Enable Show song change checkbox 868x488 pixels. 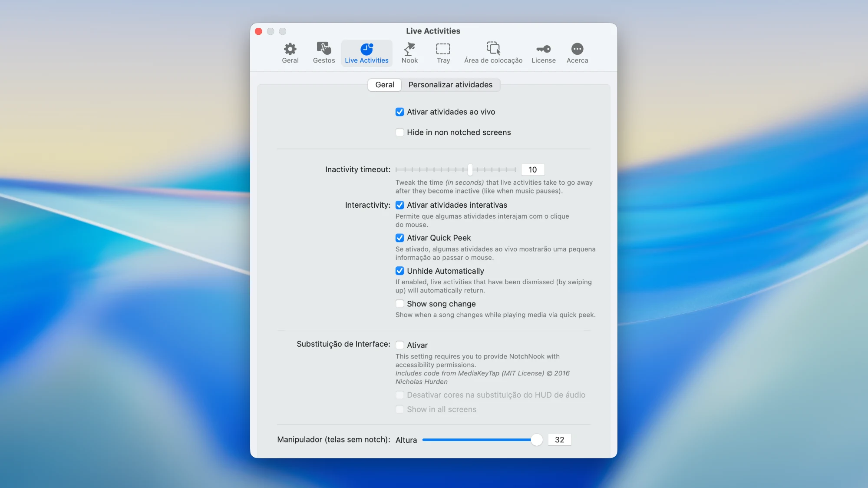click(399, 304)
